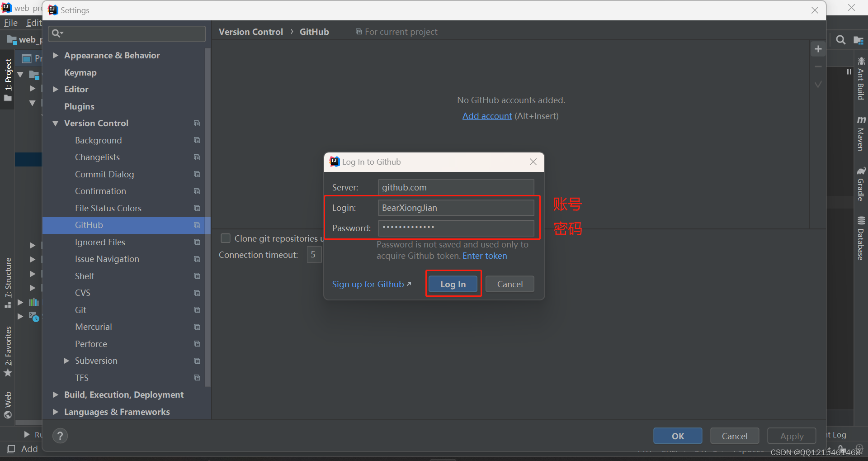Screen dimensions: 868x461
Task: Open Sign up for Github link
Action: point(372,284)
